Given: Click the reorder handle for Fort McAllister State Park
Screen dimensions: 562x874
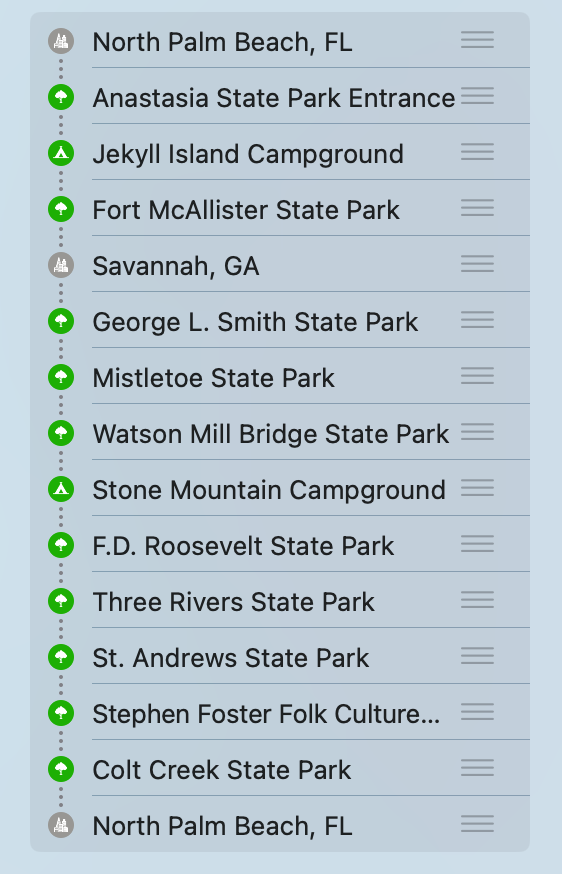Looking at the screenshot, I should [x=477, y=208].
